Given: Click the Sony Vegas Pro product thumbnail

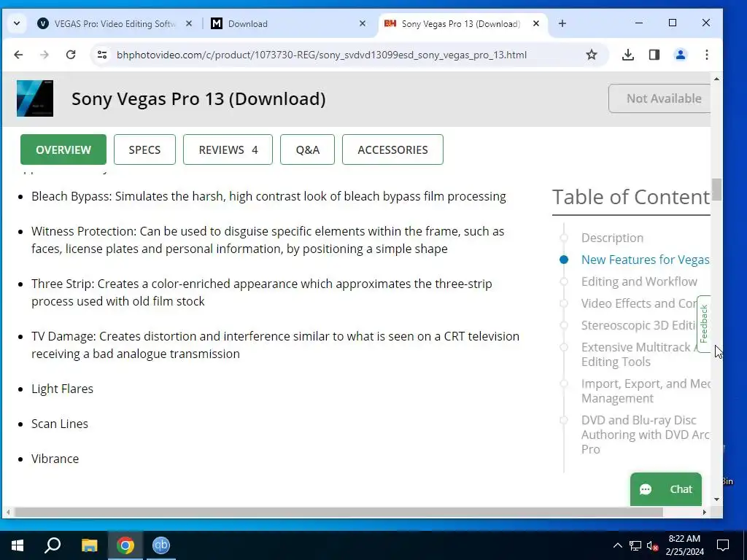Looking at the screenshot, I should (x=35, y=98).
